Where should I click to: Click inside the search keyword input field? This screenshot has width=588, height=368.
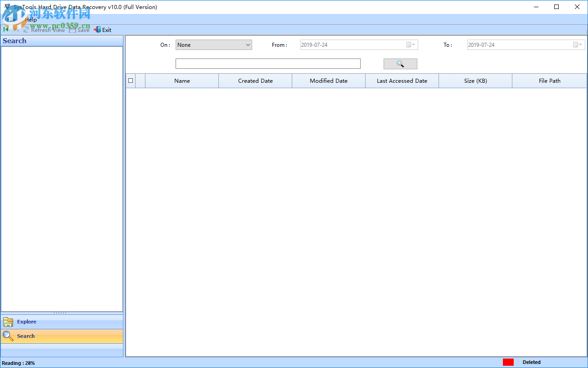[268, 63]
